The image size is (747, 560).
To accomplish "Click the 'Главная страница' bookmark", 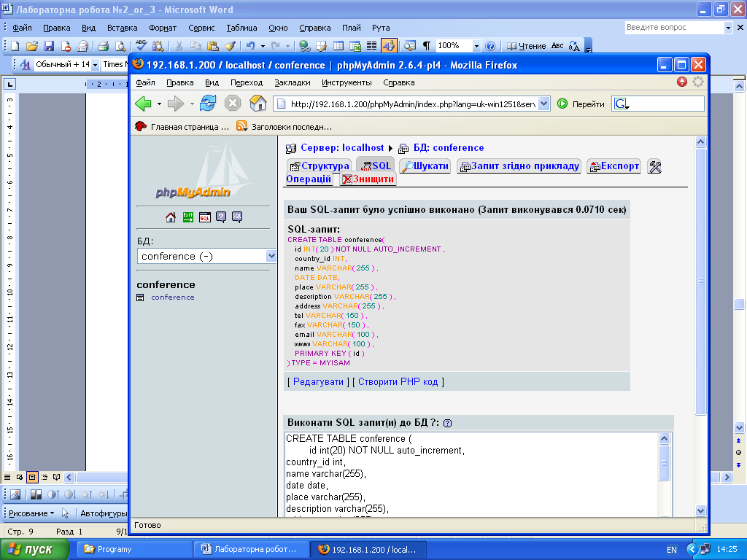I will click(x=182, y=127).
